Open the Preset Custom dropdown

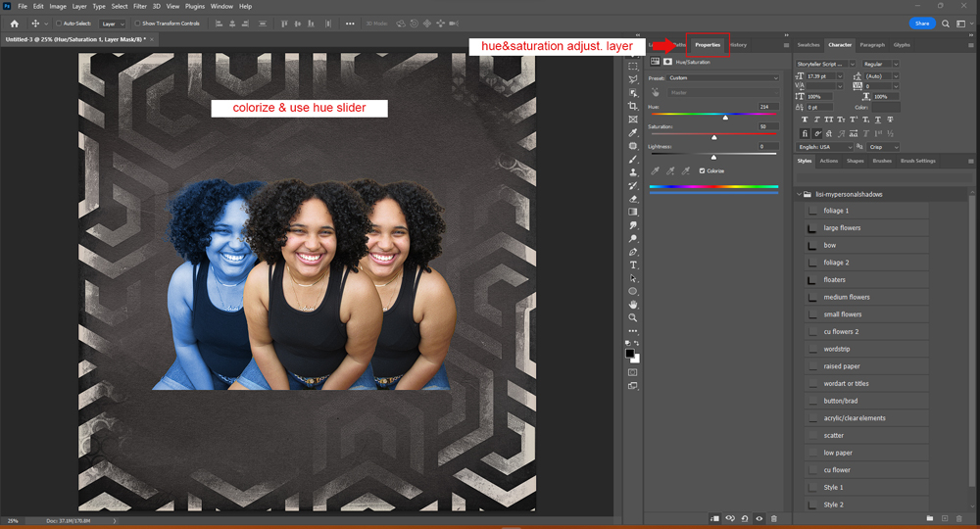coord(723,78)
